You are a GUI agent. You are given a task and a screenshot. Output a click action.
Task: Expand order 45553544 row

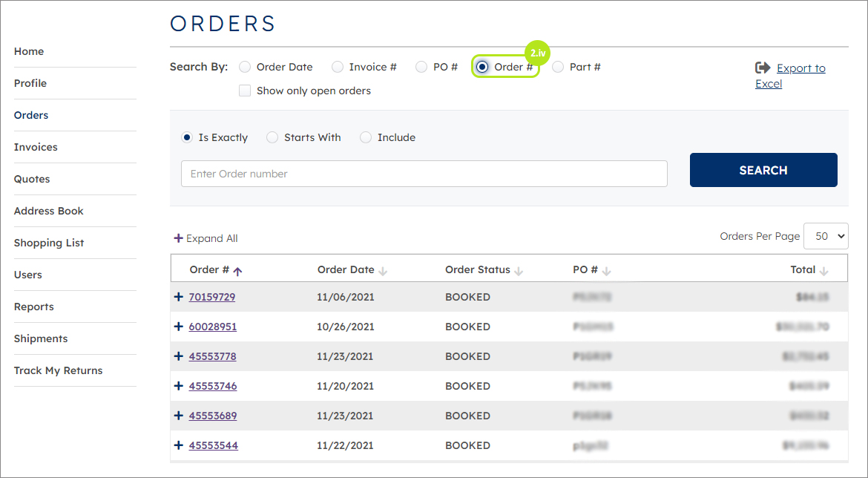(x=178, y=445)
